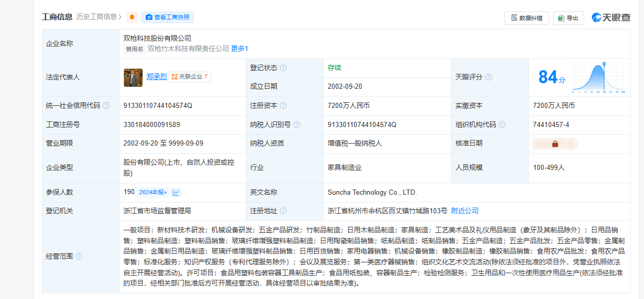644x299 pixels.
Task: Click registration authority 浙江省市场监督管理局
Action: pyautogui.click(x=157, y=211)
